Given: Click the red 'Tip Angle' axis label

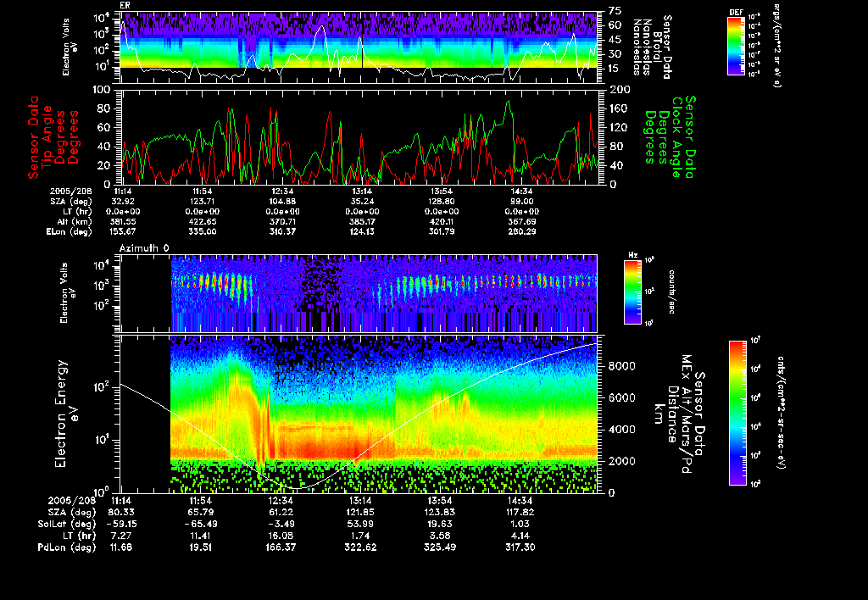Looking at the screenshot, I should 47,136.
